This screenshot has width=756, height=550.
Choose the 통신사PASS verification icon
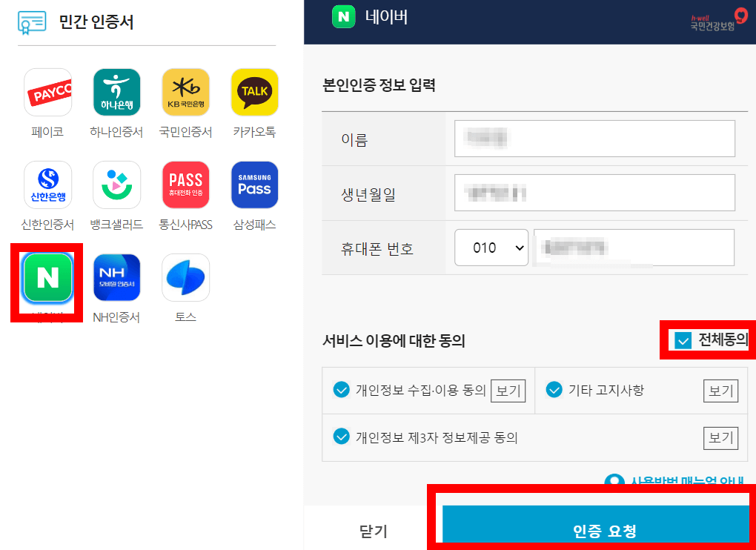[185, 185]
